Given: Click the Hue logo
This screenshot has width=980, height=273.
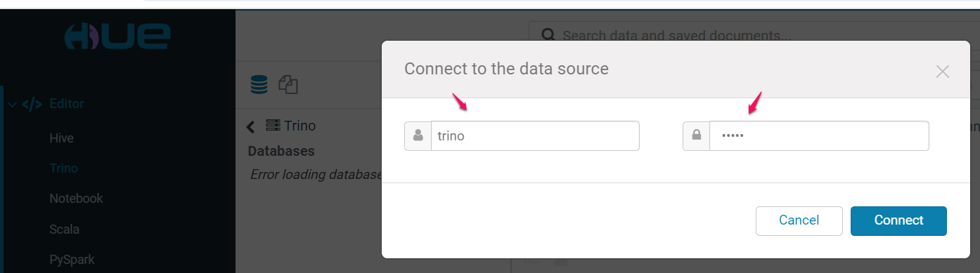Looking at the screenshot, I should 117,36.
